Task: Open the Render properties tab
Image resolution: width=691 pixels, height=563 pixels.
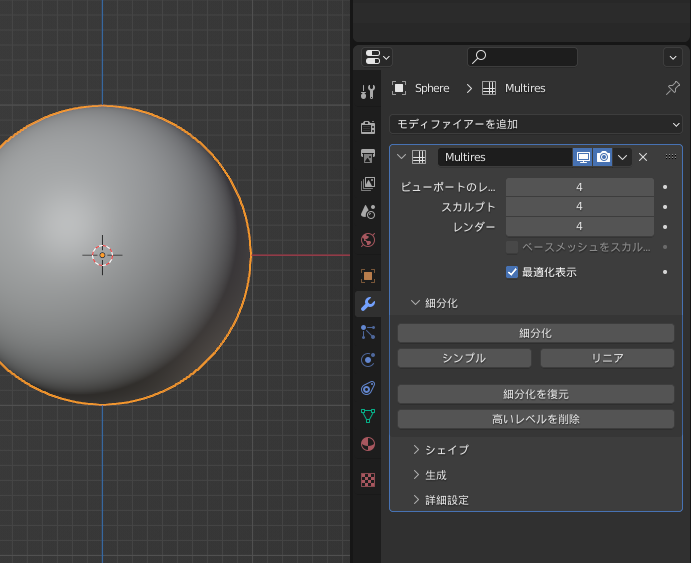Action: 368,127
